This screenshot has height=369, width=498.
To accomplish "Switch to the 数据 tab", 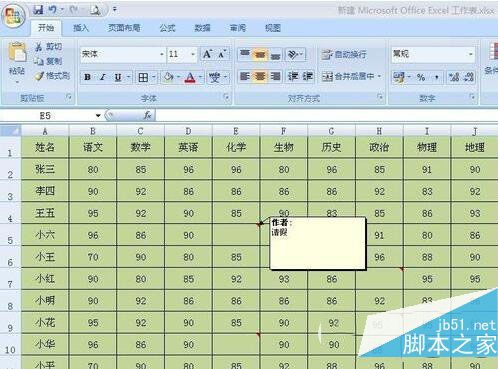I will click(202, 28).
